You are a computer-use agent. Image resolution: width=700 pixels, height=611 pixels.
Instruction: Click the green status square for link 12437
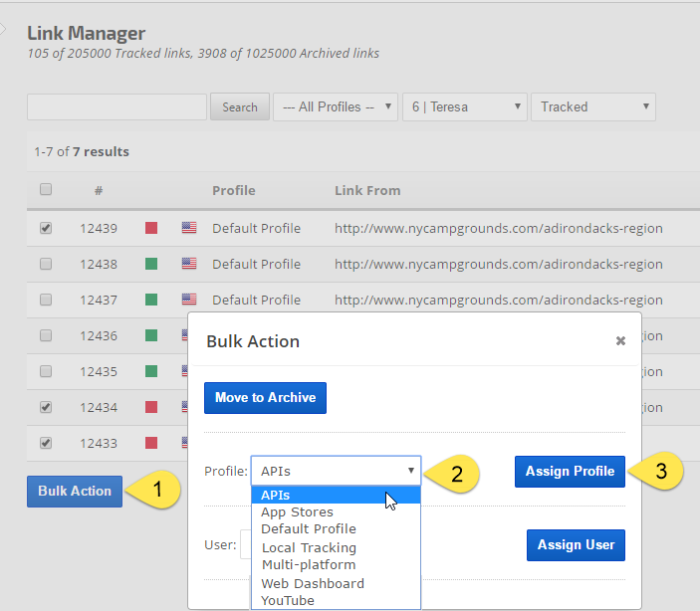tap(152, 301)
